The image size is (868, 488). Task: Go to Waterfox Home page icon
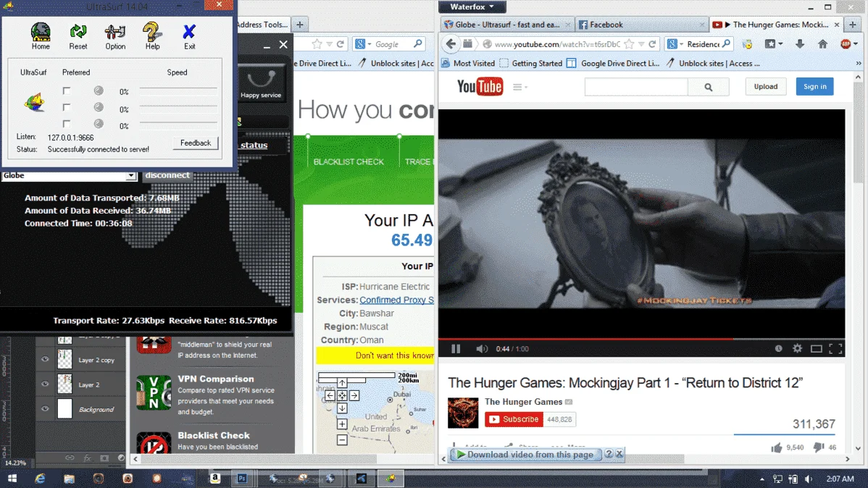pos(822,43)
